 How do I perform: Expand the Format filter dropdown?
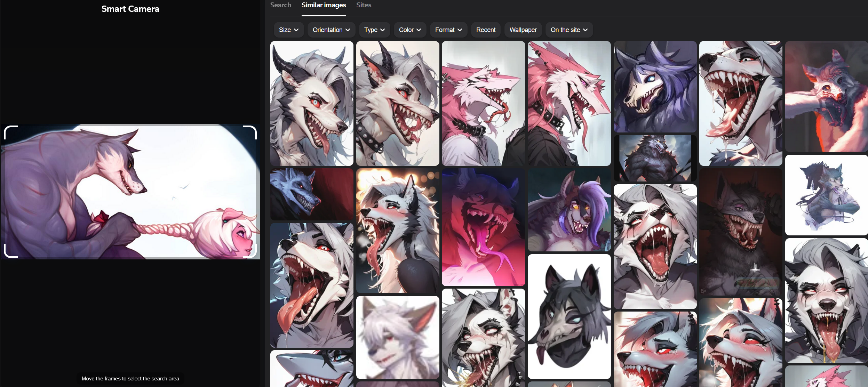pos(448,30)
